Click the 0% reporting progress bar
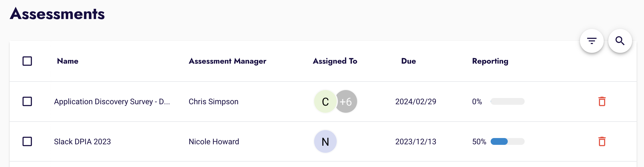The width and height of the screenshot is (644, 167). click(x=507, y=101)
